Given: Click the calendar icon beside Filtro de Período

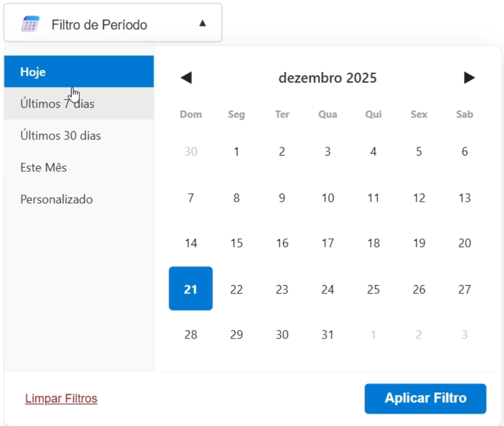Looking at the screenshot, I should (x=30, y=24).
